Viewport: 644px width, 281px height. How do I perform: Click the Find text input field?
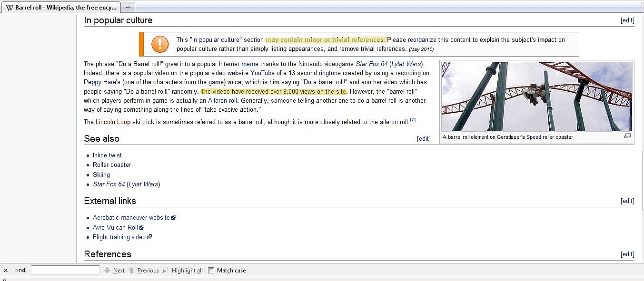pyautogui.click(x=65, y=270)
